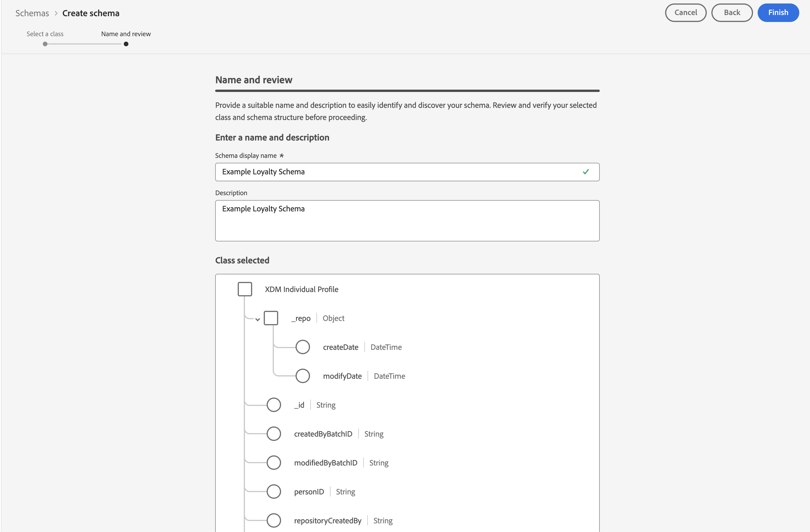
Task: Click the createDate field circle icon
Action: [x=302, y=347]
